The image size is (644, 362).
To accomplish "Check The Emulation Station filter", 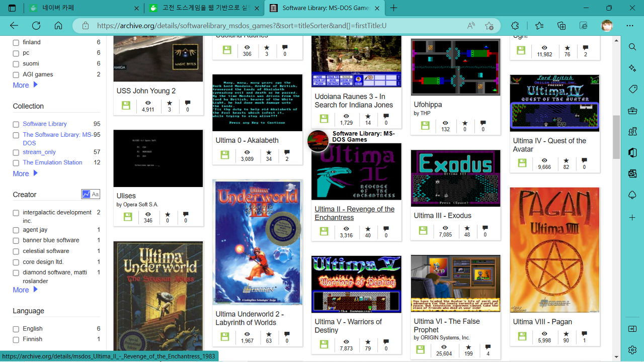I will coord(16,163).
